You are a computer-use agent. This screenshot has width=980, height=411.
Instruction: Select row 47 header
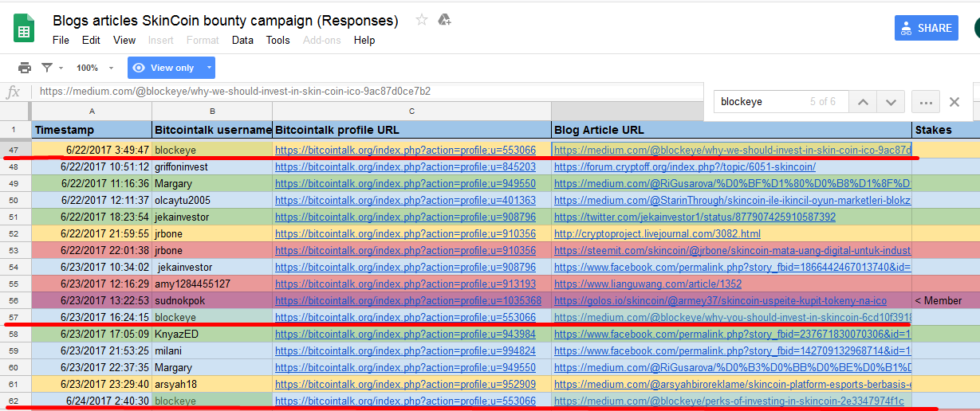click(x=15, y=150)
